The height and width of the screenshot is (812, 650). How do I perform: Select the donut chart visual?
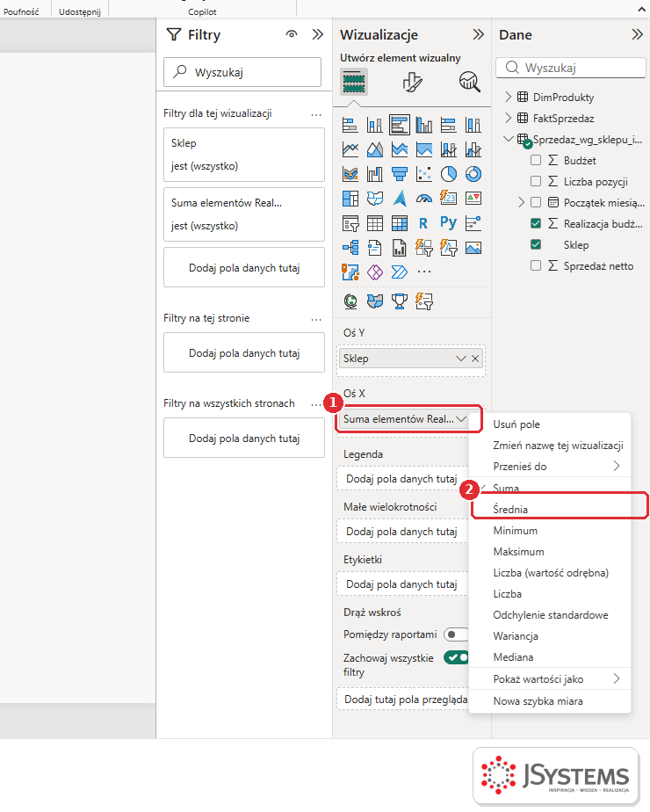(x=473, y=174)
